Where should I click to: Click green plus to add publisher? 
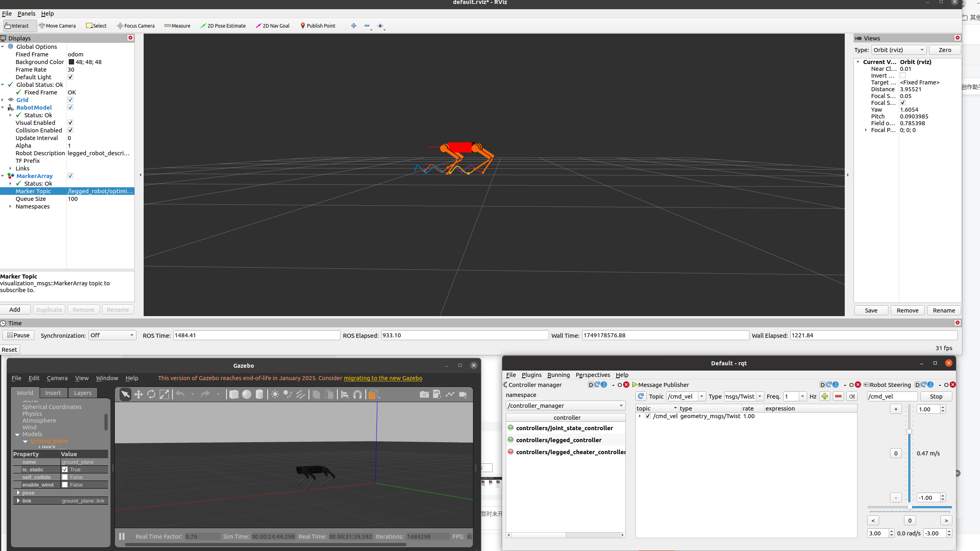point(824,396)
